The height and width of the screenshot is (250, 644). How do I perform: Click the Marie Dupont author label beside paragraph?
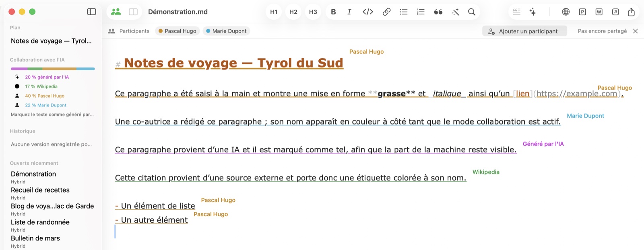click(586, 116)
